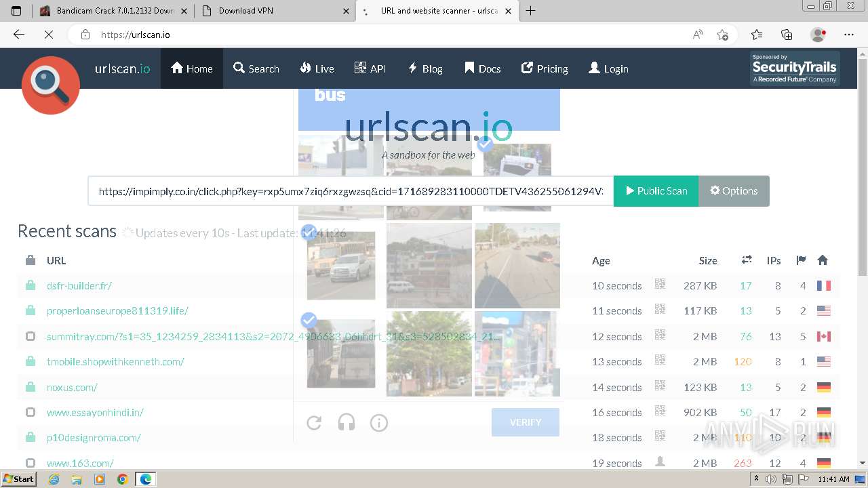Open the API page
868x488 pixels.
pos(370,68)
